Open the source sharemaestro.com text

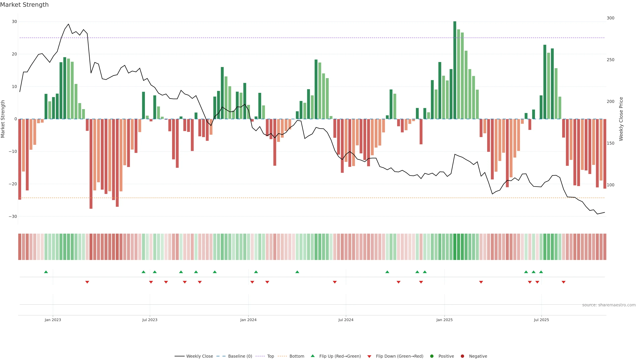(609, 305)
